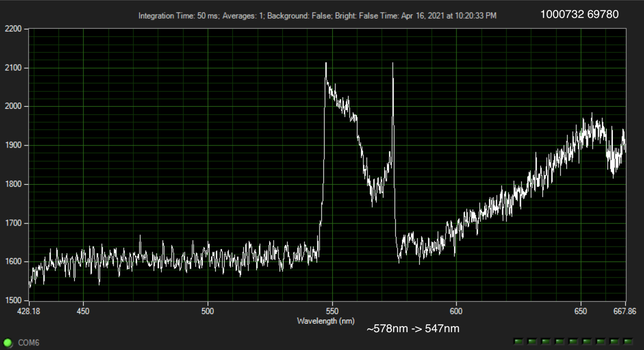The image size is (644, 350).
Task: Click the 667.86 x-axis end label
Action: (x=625, y=311)
